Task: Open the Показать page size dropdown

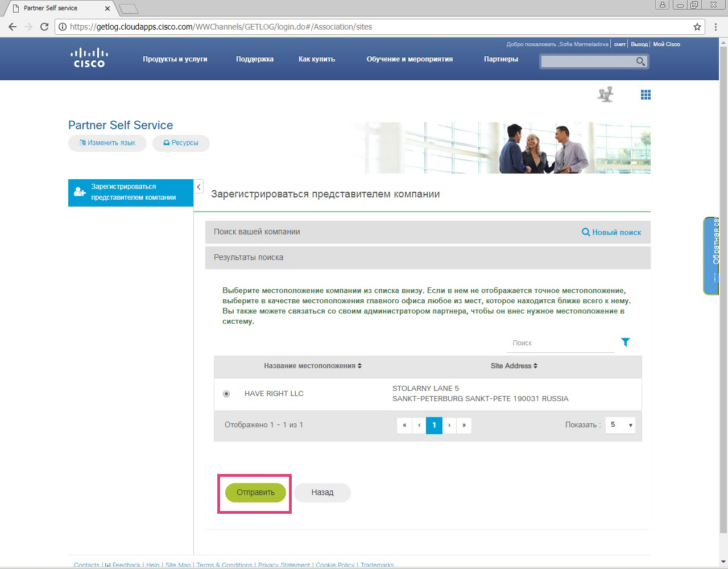Action: [620, 425]
